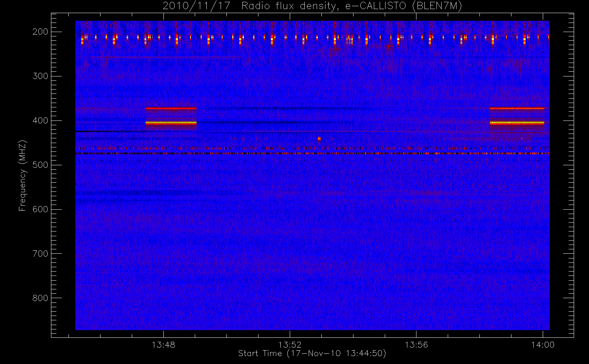The image size is (589, 364).
Task: Click the 300 frequency tick label
Action: point(40,76)
